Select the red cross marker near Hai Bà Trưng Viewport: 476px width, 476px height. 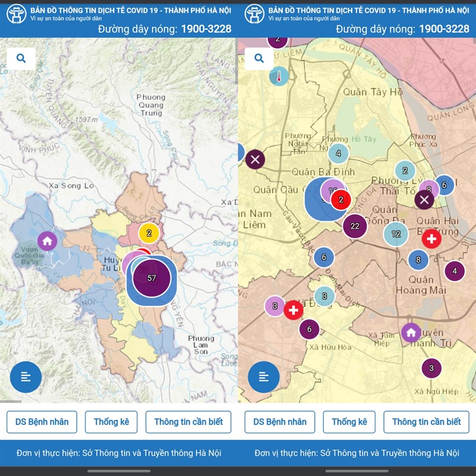(x=431, y=239)
